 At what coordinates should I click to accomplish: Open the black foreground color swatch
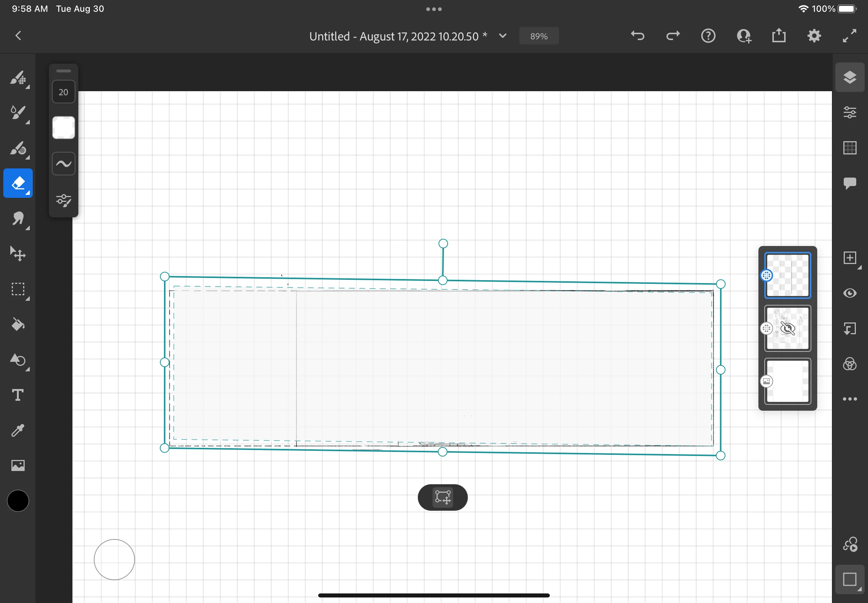pos(18,501)
